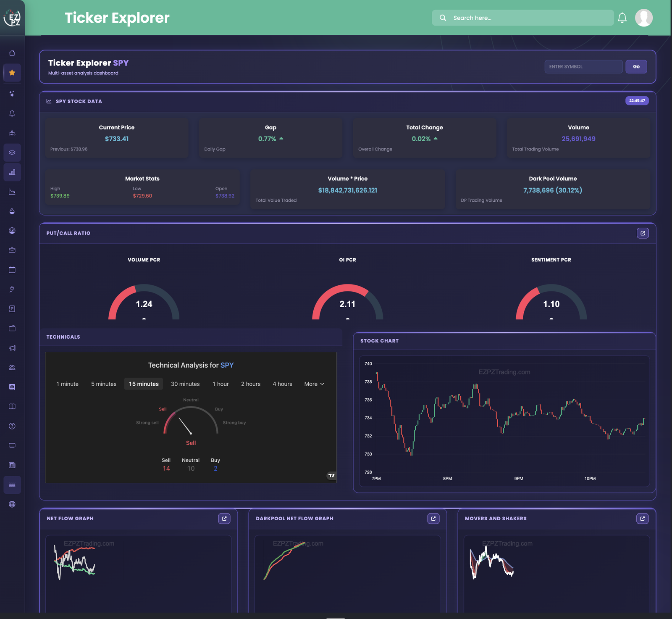672x619 pixels.
Task: Select the 15 minutes timeframe tab
Action: click(144, 384)
